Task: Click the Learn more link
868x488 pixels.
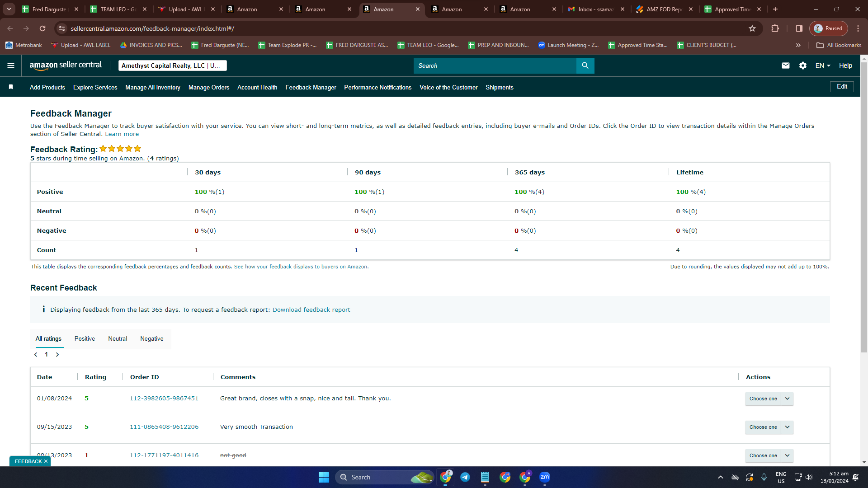Action: (x=122, y=134)
